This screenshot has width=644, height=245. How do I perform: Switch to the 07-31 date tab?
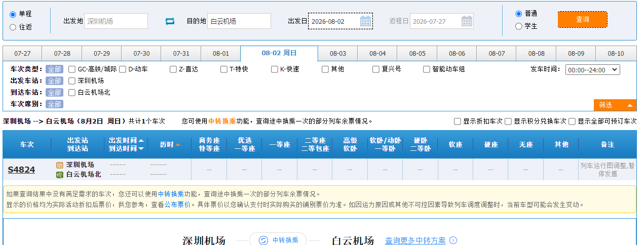[x=181, y=53]
